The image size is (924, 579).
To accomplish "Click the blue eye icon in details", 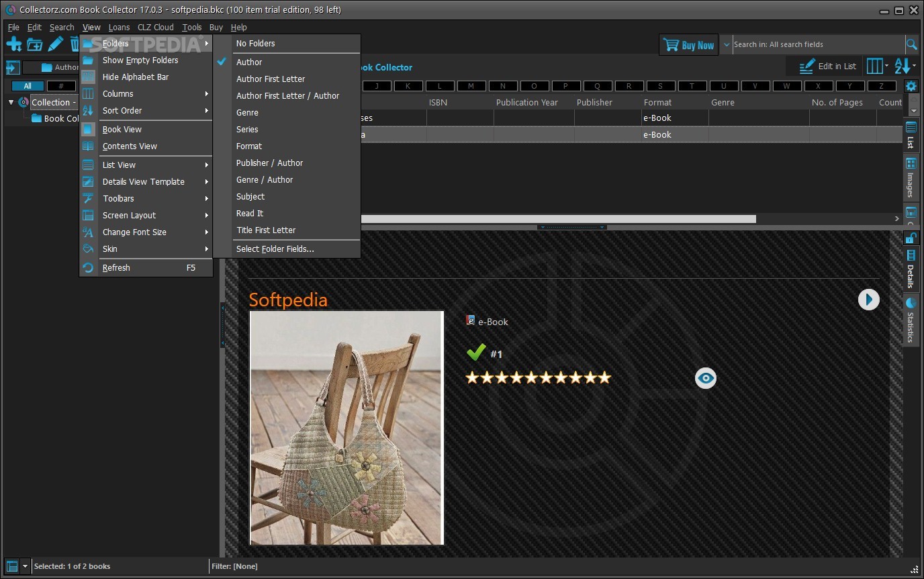I will pos(706,378).
